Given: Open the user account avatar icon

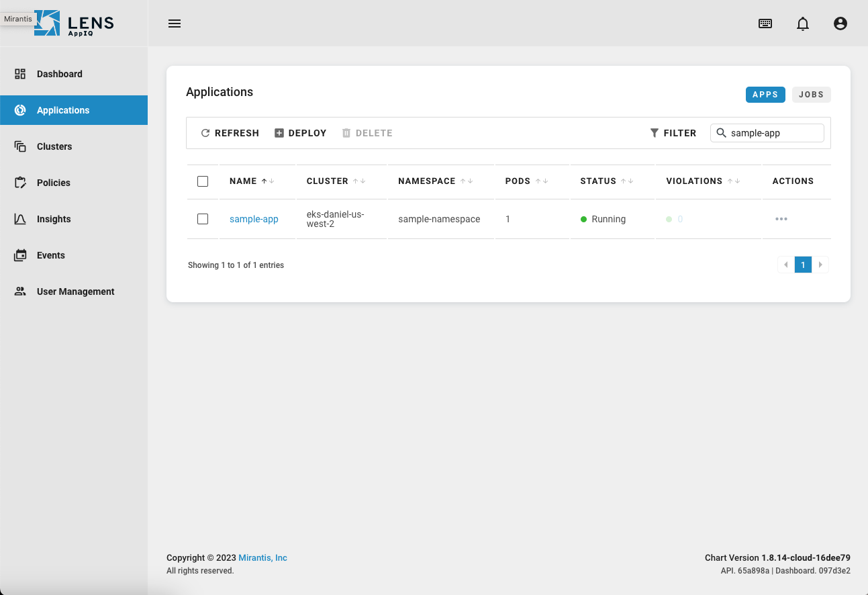Looking at the screenshot, I should pyautogui.click(x=840, y=24).
